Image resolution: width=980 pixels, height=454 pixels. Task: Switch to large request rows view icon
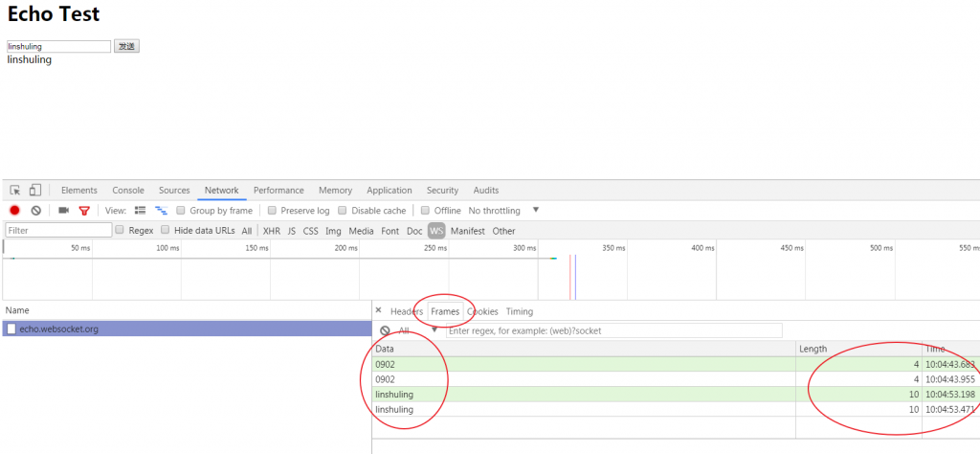[140, 211]
